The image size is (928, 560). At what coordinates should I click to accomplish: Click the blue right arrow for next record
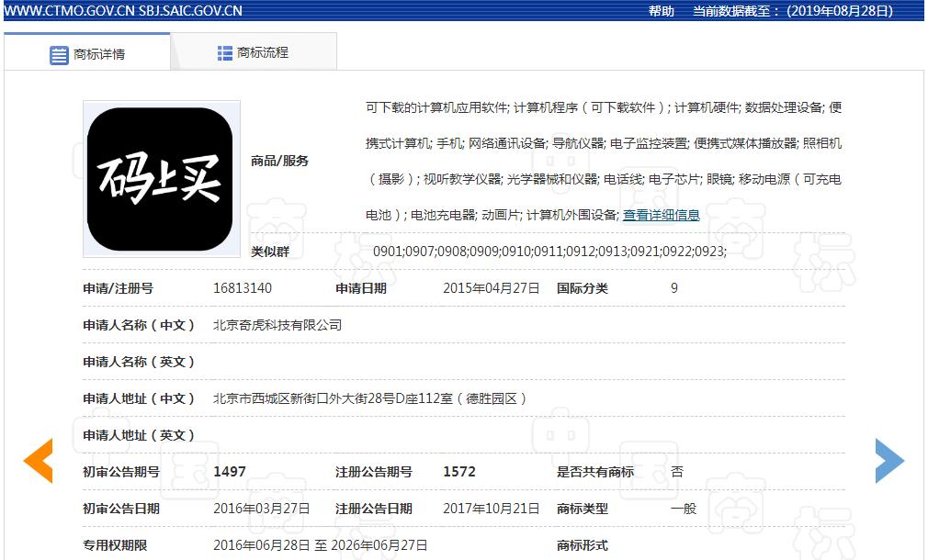[x=889, y=462]
